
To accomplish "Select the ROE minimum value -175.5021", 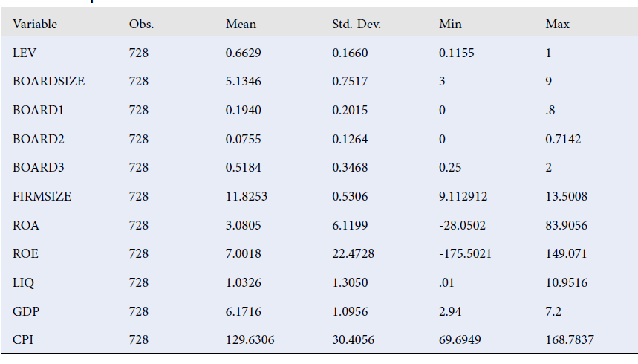I will click(465, 253).
